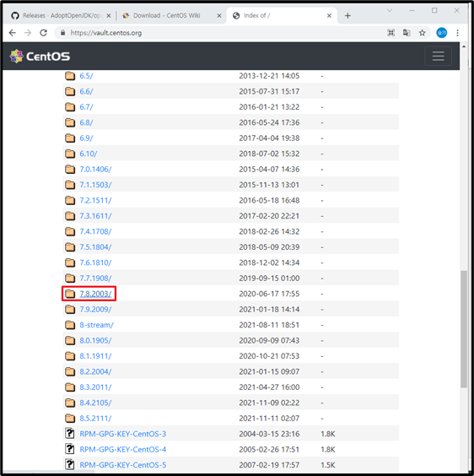Reload the current page
Image resolution: width=474 pixels, height=476 pixels.
point(43,33)
